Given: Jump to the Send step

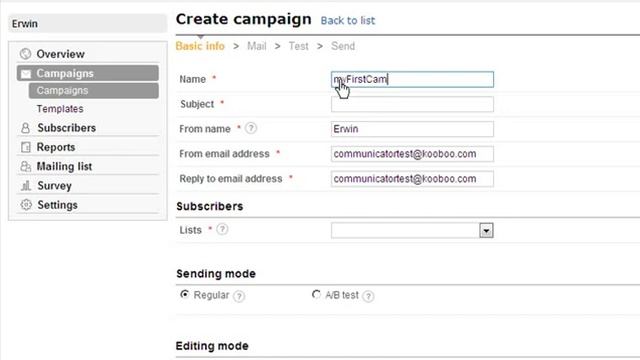Looking at the screenshot, I should pyautogui.click(x=343, y=46).
